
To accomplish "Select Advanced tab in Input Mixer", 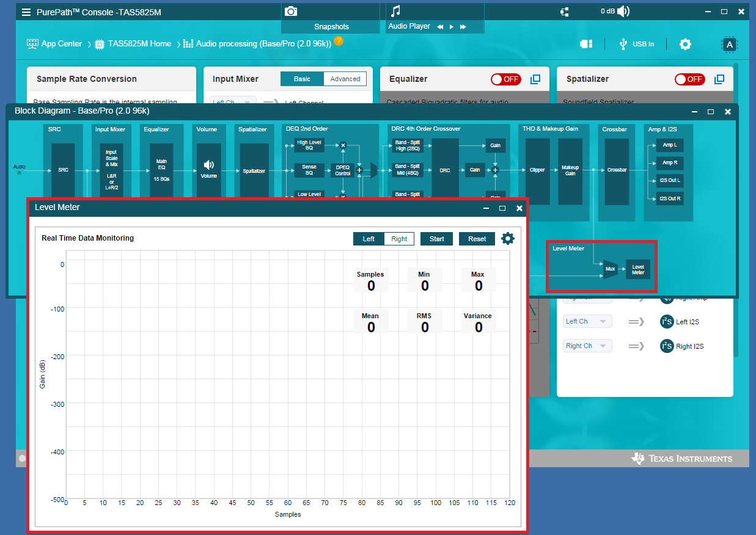I will click(345, 79).
